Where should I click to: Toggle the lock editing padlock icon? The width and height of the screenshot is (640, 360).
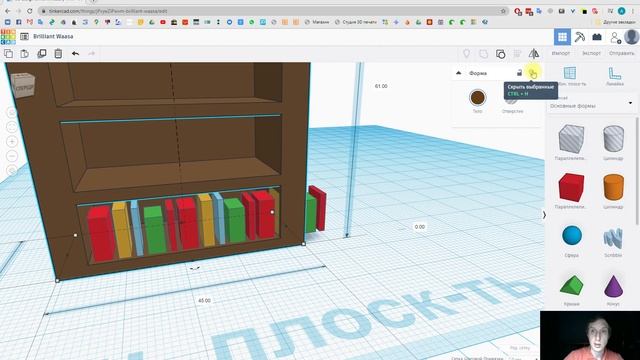pyautogui.click(x=519, y=73)
